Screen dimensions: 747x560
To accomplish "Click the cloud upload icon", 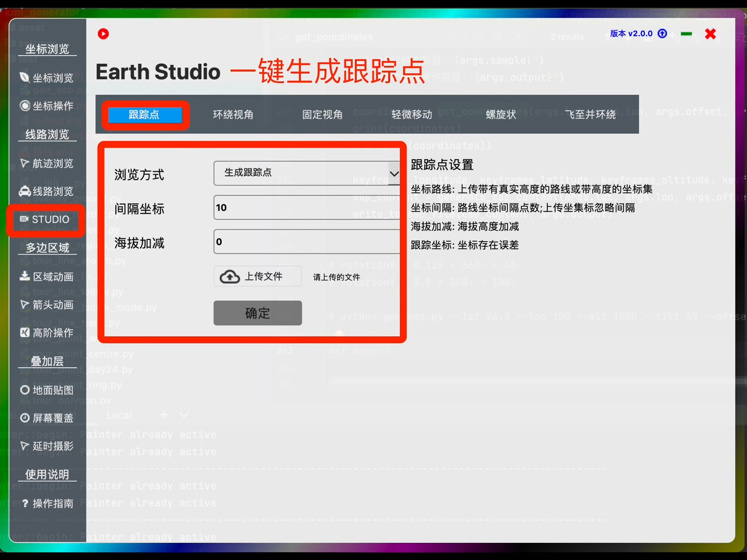I will tap(230, 277).
